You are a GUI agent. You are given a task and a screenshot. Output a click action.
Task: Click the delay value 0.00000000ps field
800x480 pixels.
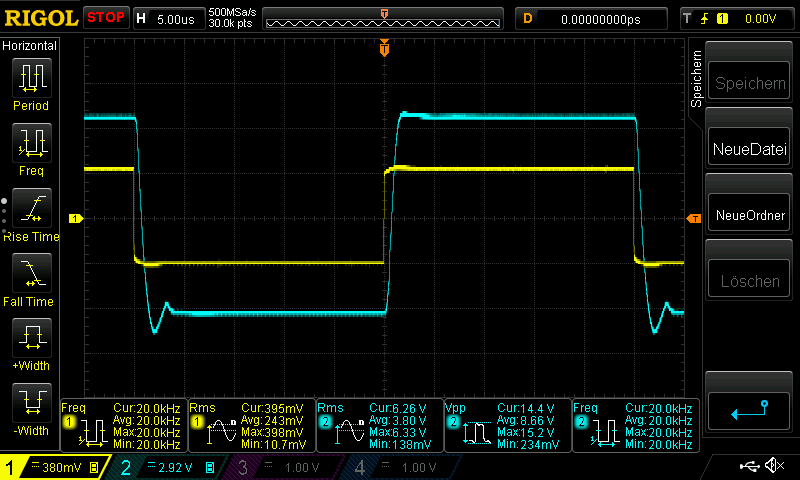591,19
